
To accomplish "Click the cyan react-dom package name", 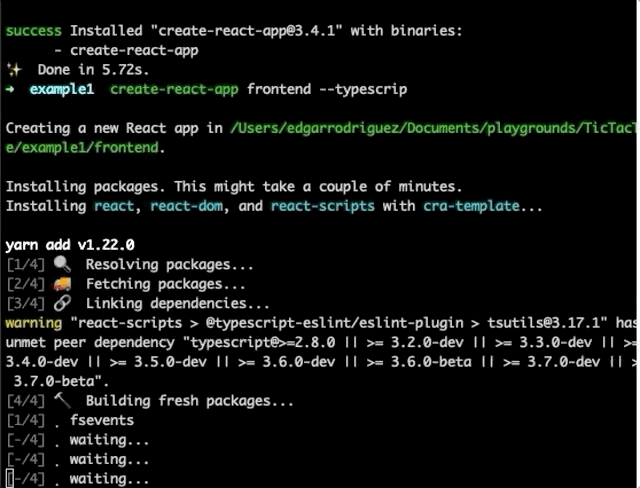I will (x=187, y=206).
